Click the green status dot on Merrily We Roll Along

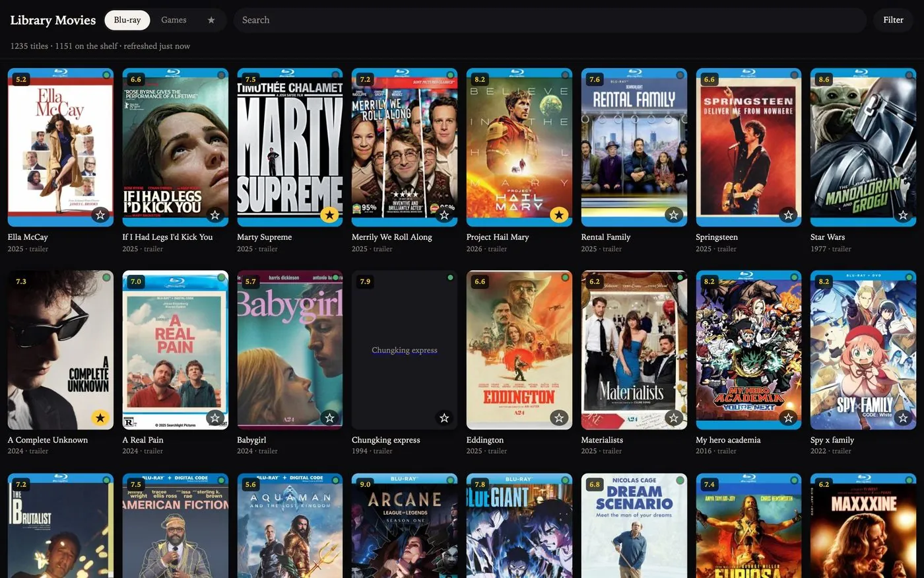click(x=450, y=75)
